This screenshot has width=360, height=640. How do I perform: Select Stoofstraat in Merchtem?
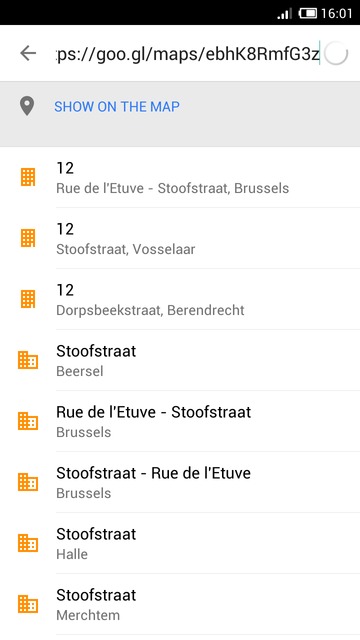coord(180,604)
